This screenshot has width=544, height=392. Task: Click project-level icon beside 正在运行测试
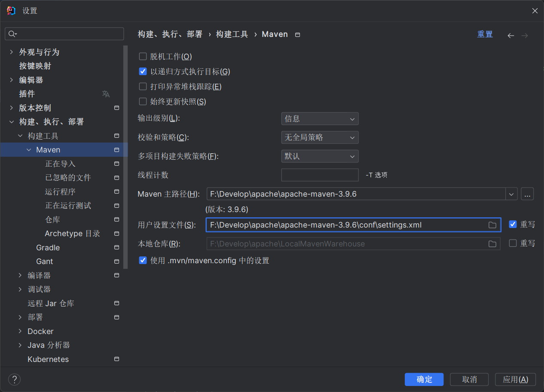pyautogui.click(x=116, y=206)
